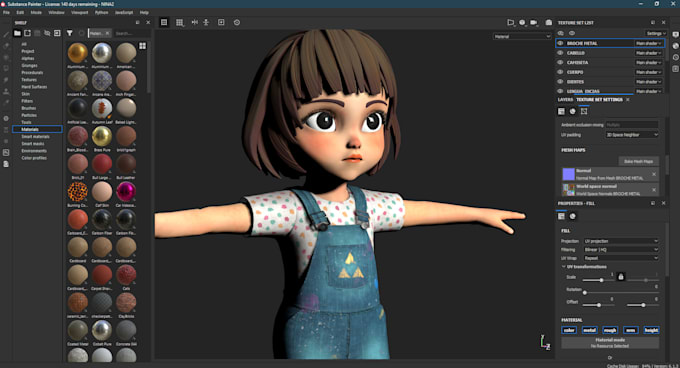
Task: Adjust the Rotation slider
Action: point(621,293)
